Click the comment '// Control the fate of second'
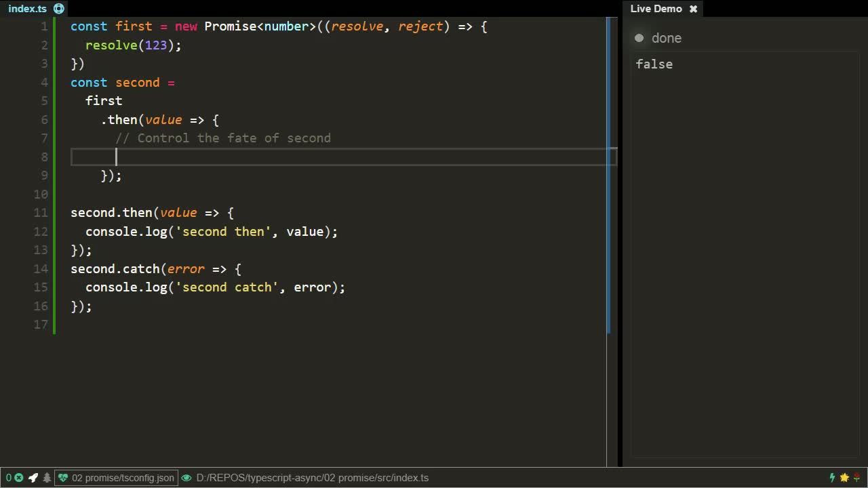The height and width of the screenshot is (488, 868). pos(223,138)
